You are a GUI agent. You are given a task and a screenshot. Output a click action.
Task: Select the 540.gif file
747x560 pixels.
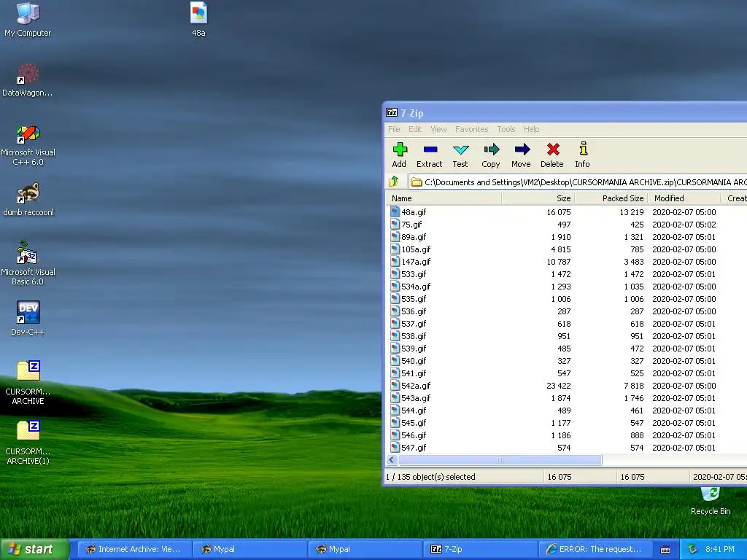[x=414, y=360]
